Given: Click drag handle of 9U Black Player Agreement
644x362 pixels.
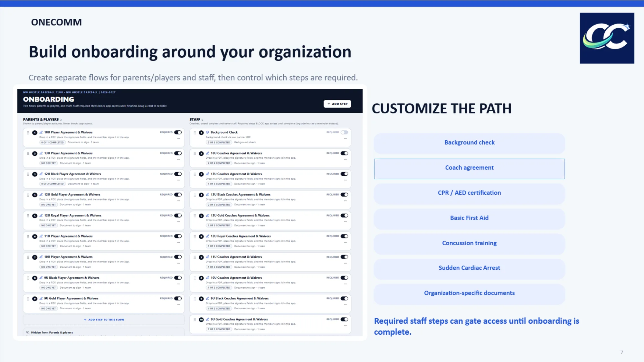Looking at the screenshot, I should pyautogui.click(x=28, y=278).
